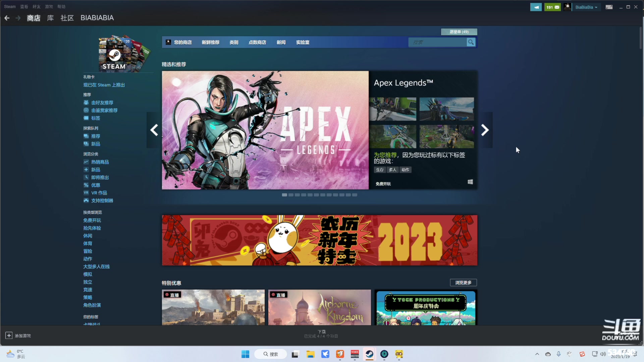The height and width of the screenshot is (362, 644).
Task: Open the Apex Legends featured banner
Action: pos(265,130)
